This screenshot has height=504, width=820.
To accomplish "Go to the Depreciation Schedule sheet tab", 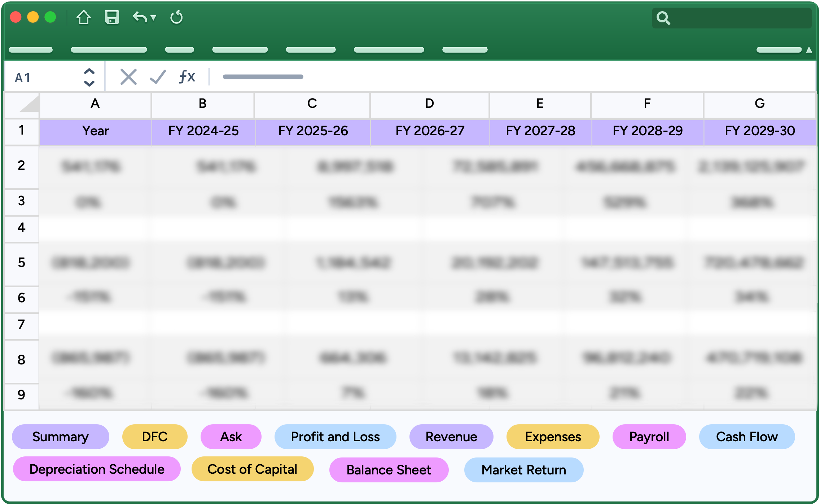I will tap(97, 469).
